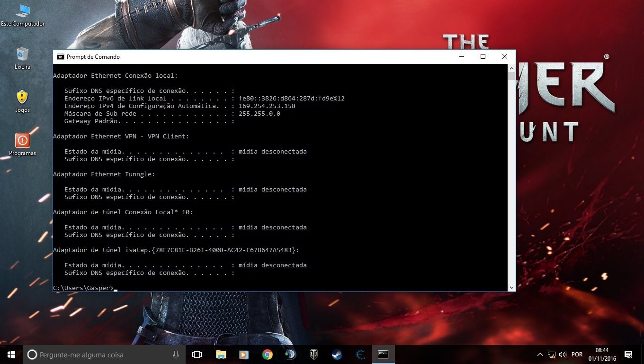Click the console scrollbar down arrow
Screen dimensions: 644x364
tap(511, 288)
